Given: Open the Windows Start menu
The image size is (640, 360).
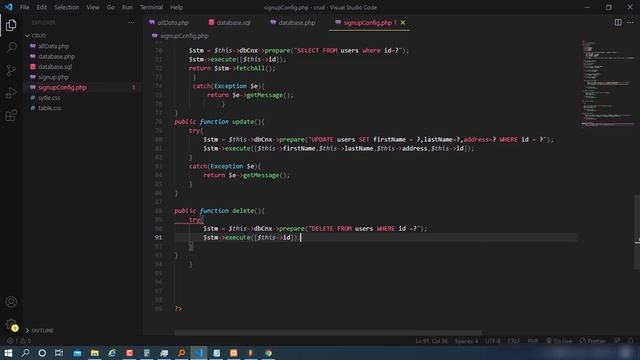Looking at the screenshot, I should coord(8,353).
